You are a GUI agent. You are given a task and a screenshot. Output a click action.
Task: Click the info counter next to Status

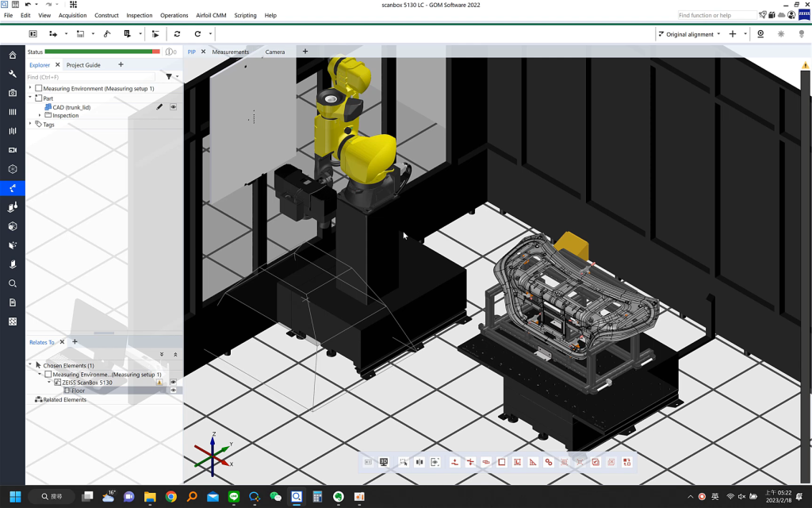171,52
